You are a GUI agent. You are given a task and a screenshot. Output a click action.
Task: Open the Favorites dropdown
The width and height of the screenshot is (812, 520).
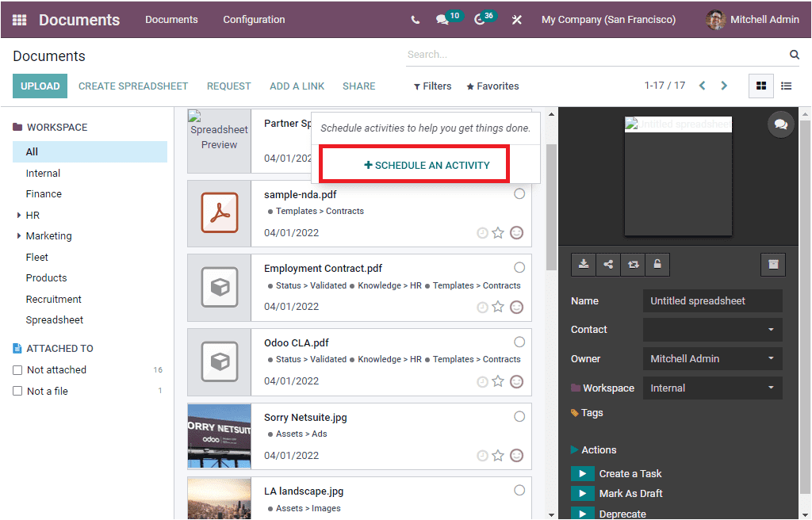point(492,86)
